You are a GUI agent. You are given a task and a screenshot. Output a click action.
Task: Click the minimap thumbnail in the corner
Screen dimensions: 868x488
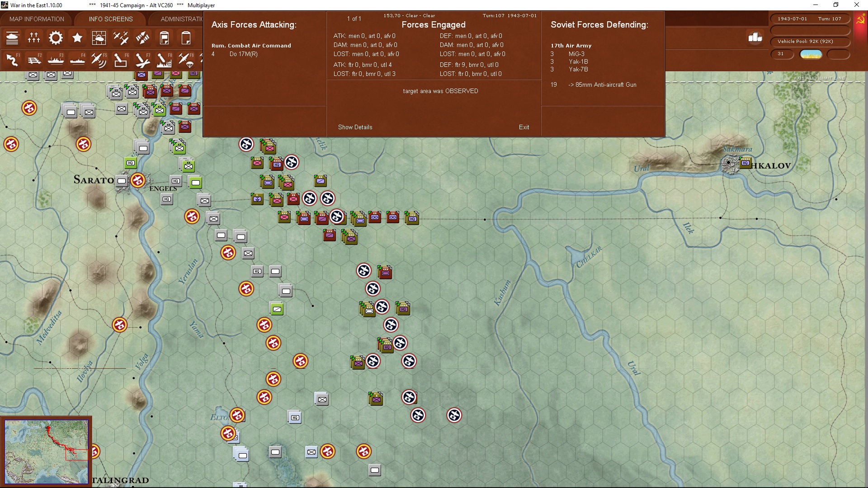point(46,451)
